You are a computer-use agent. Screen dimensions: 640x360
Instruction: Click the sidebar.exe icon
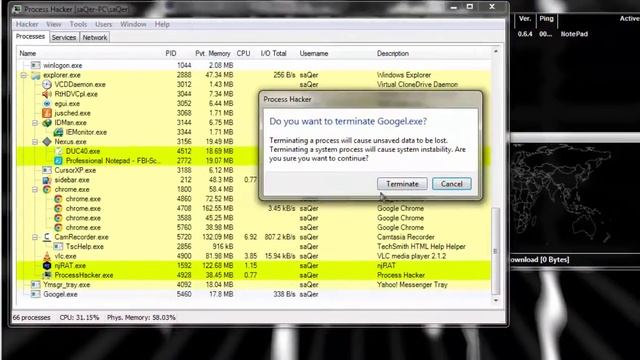pyautogui.click(x=47, y=180)
